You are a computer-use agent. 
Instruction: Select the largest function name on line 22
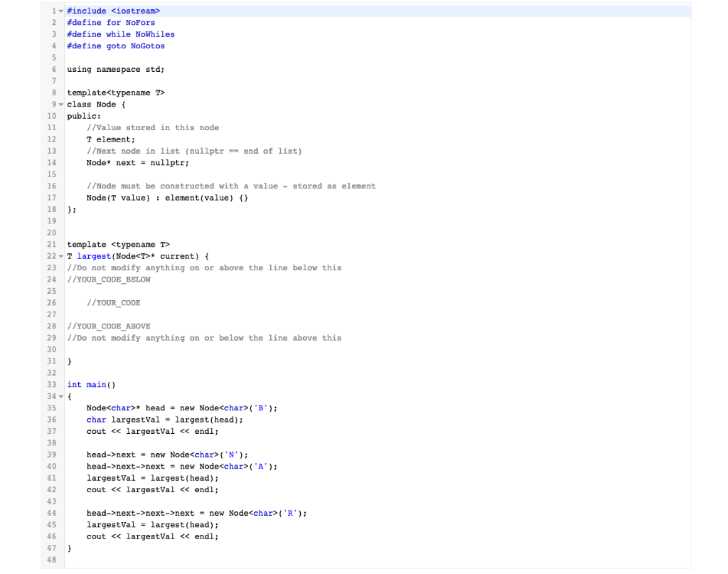93,256
